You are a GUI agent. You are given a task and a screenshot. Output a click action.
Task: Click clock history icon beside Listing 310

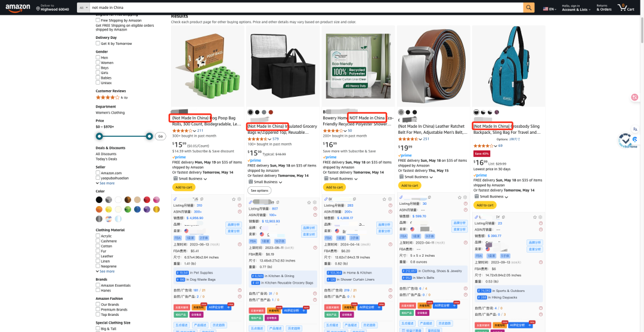240,205
